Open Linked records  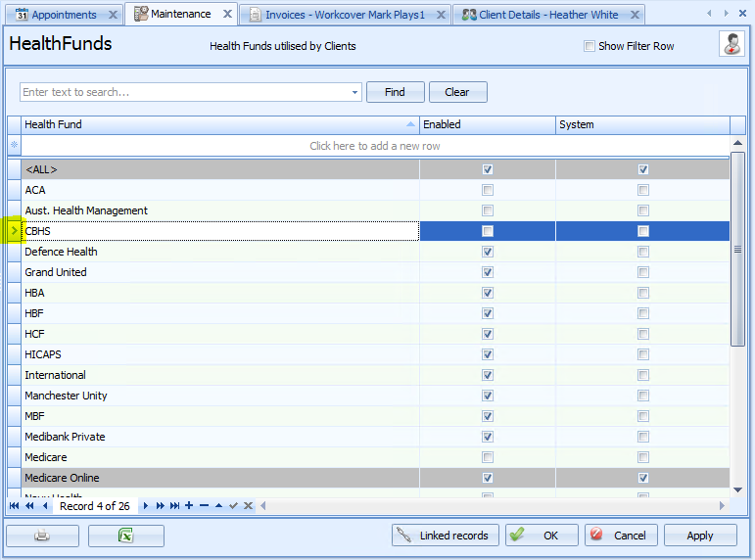tap(445, 536)
